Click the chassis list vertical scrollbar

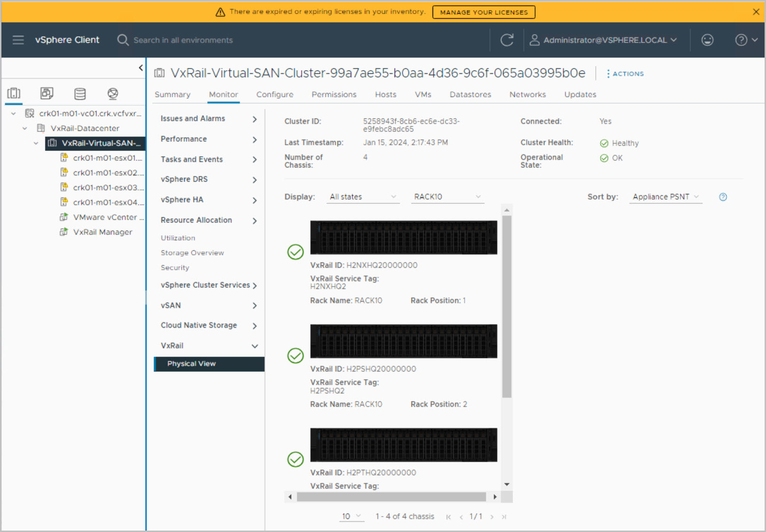click(506, 306)
